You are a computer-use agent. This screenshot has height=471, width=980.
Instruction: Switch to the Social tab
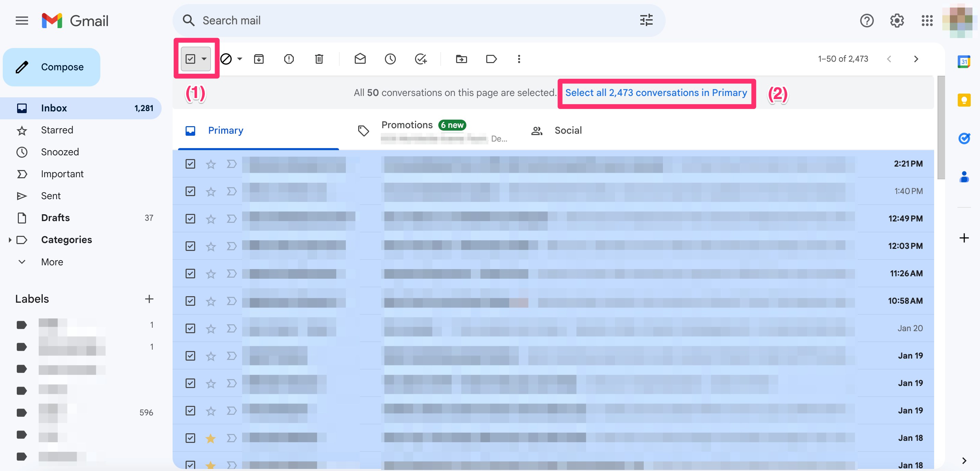568,131
